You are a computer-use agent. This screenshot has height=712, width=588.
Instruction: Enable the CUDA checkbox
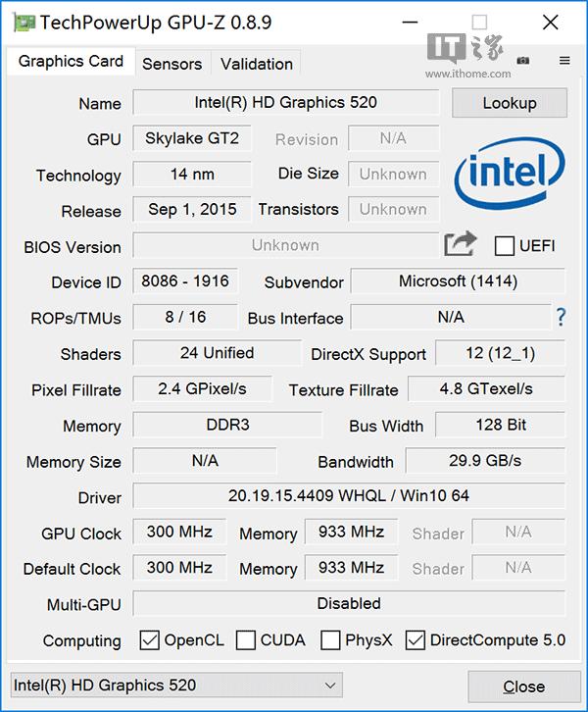[x=246, y=640]
